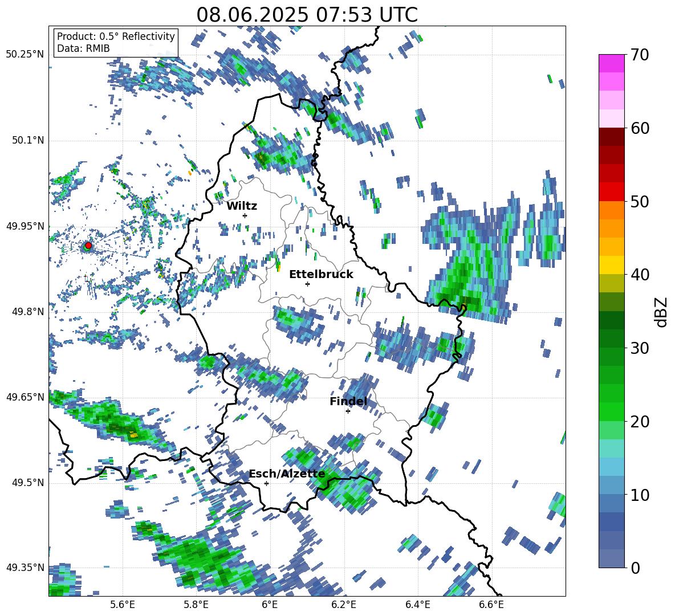Viewport: 675px width, 616px height.
Task: Click the title timestamp 08.06.2025 07:53 UTC
Action: [307, 15]
